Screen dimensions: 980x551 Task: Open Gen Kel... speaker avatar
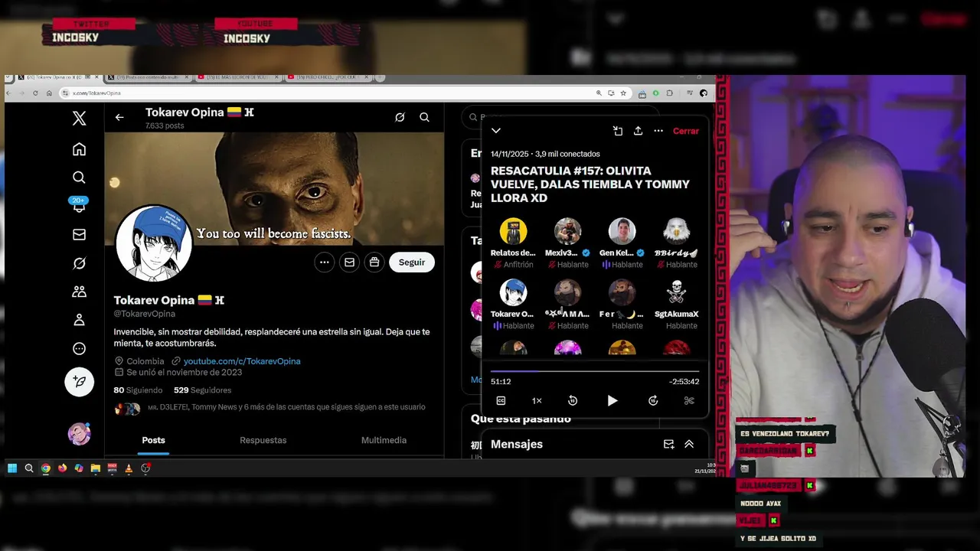[622, 231]
